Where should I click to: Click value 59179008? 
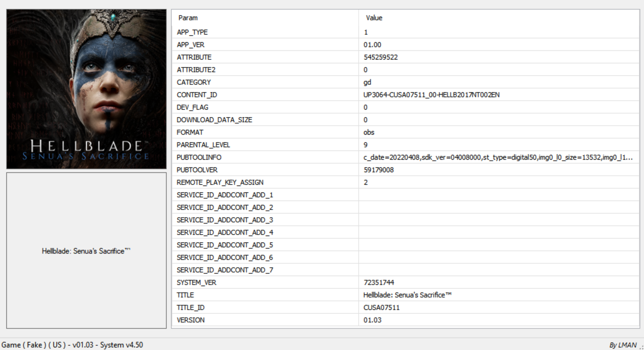point(379,170)
